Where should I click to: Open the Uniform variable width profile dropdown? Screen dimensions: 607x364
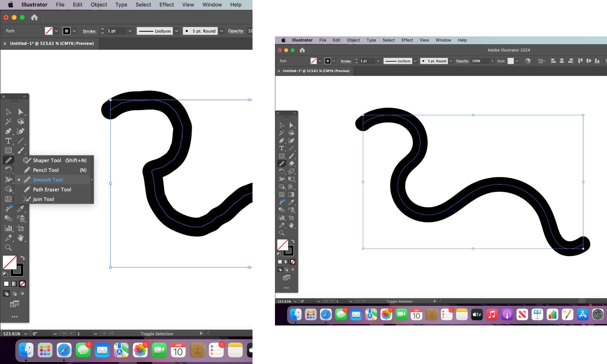point(177,31)
